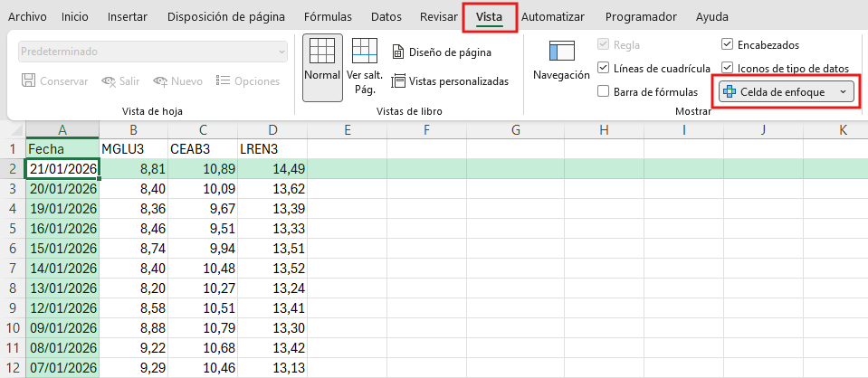Screen dimensions: 868x378
Task: Select column A header
Action: pos(62,130)
